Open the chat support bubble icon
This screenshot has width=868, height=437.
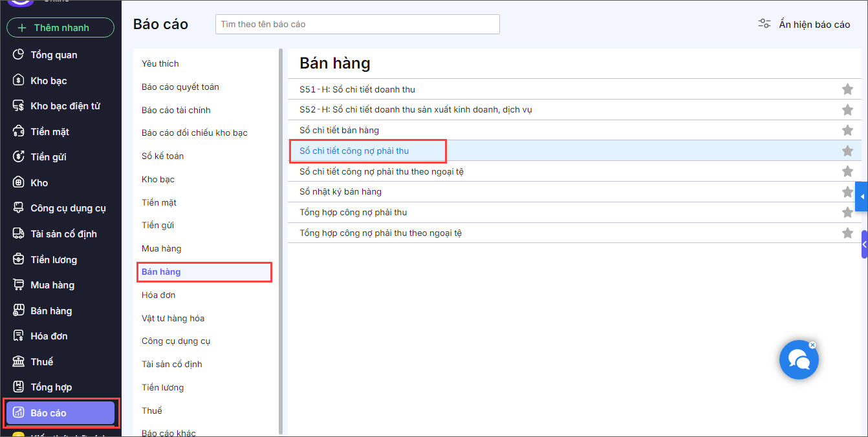coord(799,360)
